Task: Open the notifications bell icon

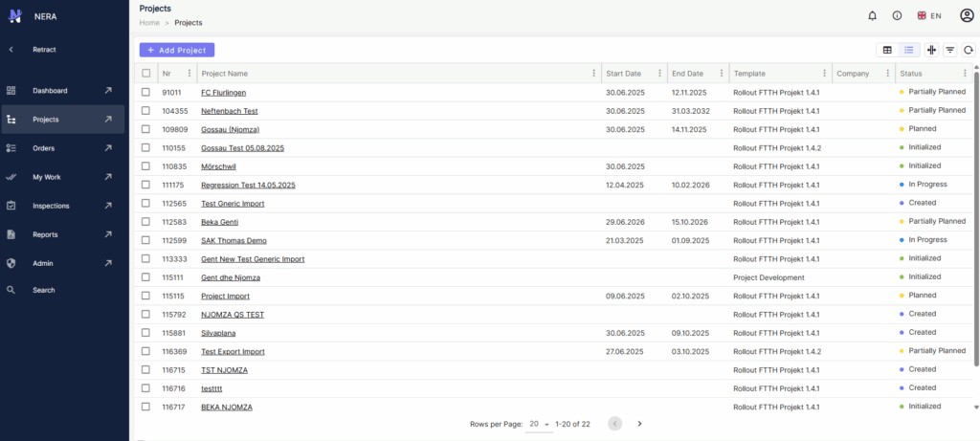Action: tap(873, 16)
